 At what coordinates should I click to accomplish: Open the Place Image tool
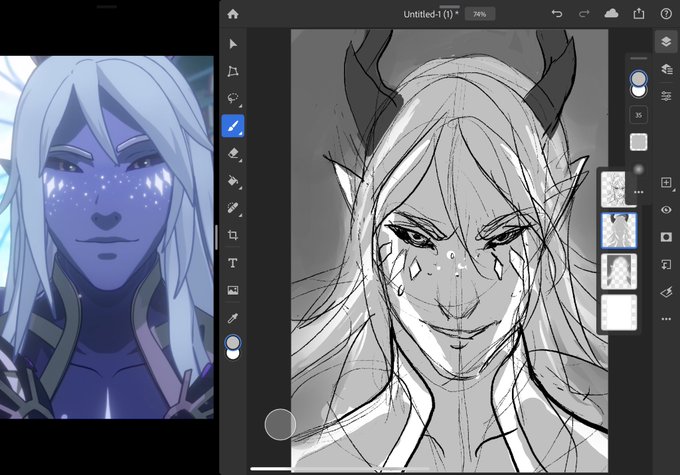pos(233,290)
